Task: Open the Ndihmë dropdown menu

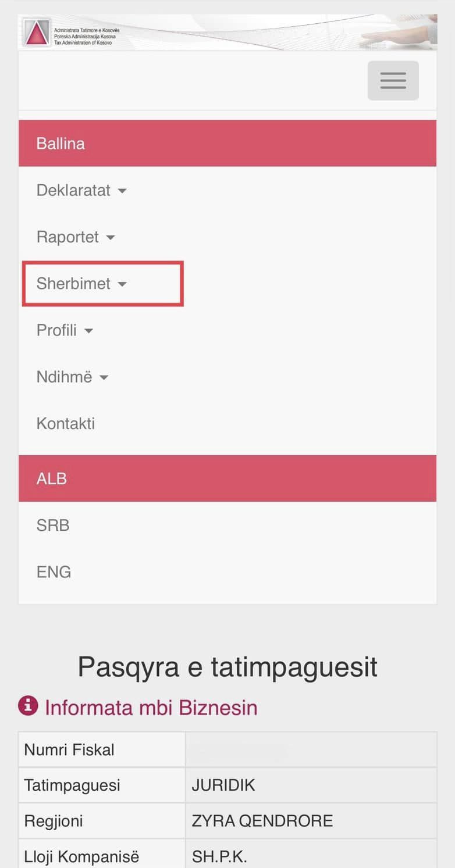Action: 72,377
